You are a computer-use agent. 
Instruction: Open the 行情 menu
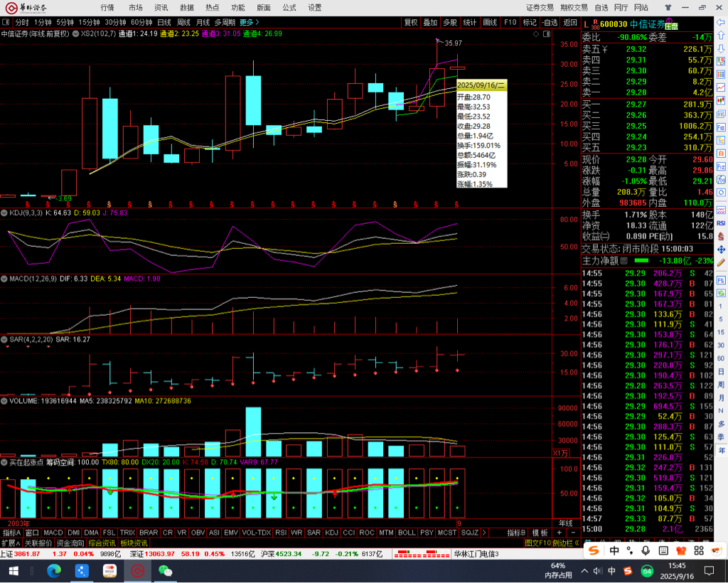(107, 7)
